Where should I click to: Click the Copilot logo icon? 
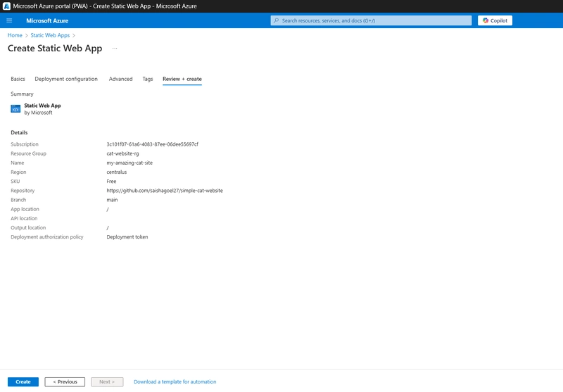tap(486, 20)
